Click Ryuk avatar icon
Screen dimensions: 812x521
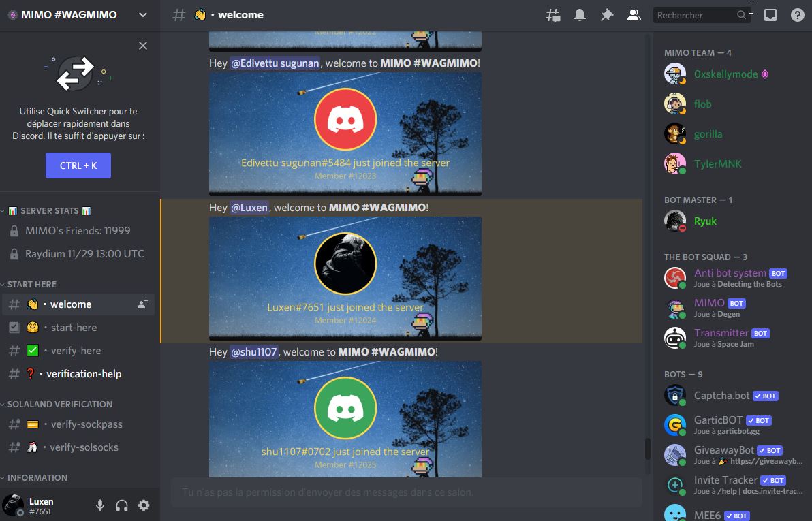(x=675, y=221)
